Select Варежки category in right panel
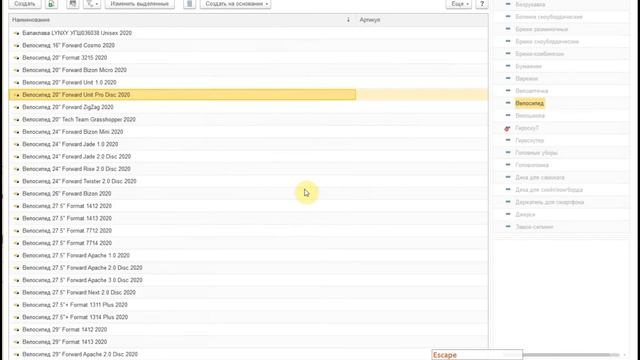 point(527,78)
